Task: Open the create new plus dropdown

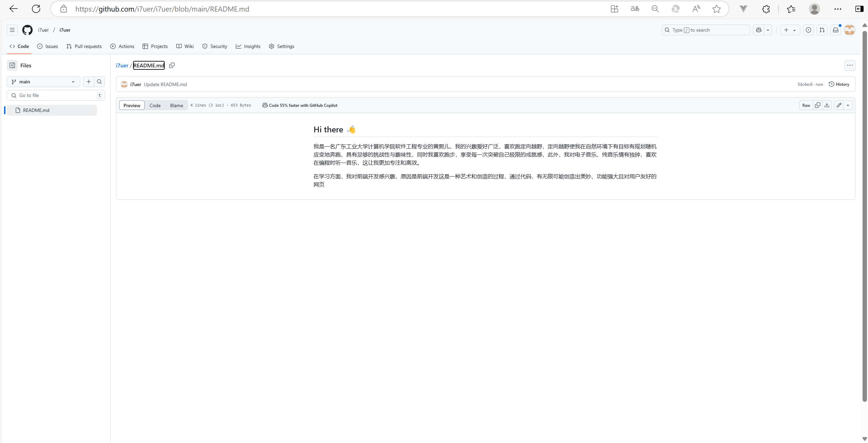Action: click(790, 30)
